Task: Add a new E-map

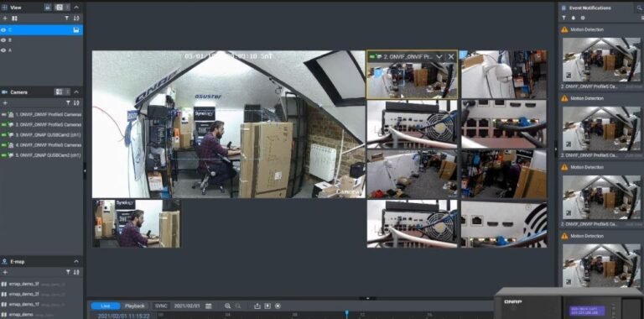Action: pos(5,272)
